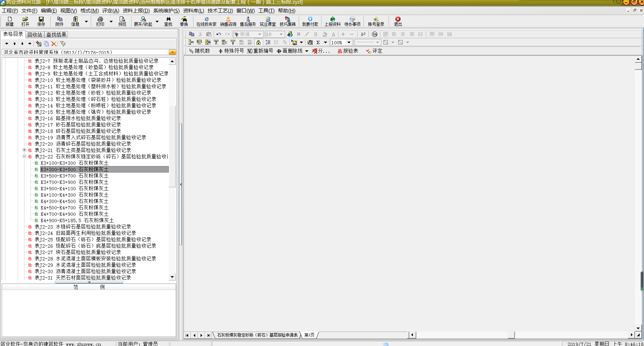Click the 评定 button in editor toolbar
Image resolution: width=644 pixels, height=346 pixels.
(x=374, y=51)
